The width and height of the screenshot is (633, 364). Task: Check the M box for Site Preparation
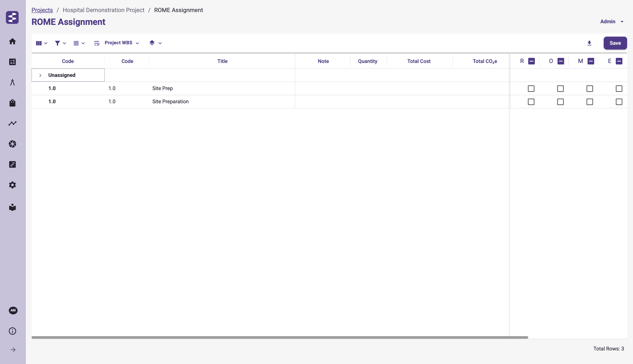pos(590,102)
